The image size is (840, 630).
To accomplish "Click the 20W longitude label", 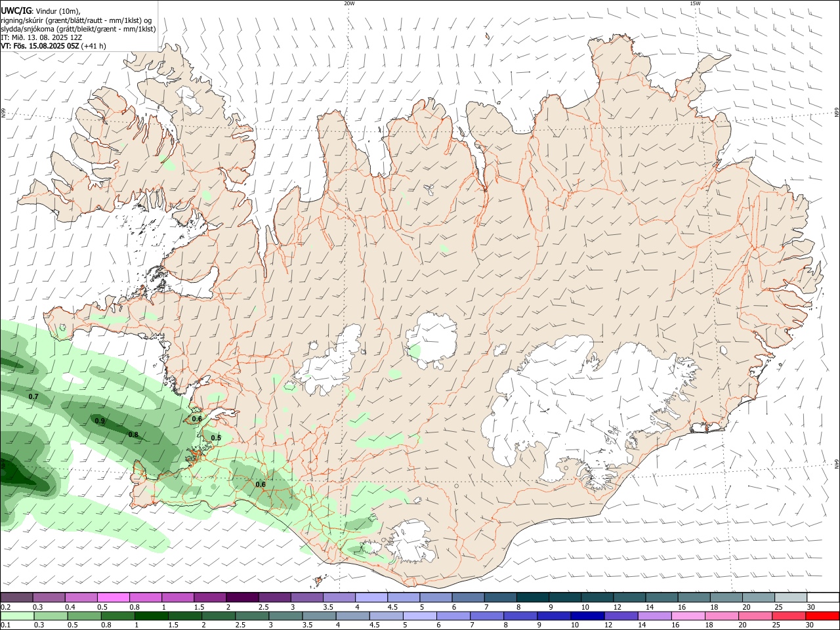I will 349,3.
